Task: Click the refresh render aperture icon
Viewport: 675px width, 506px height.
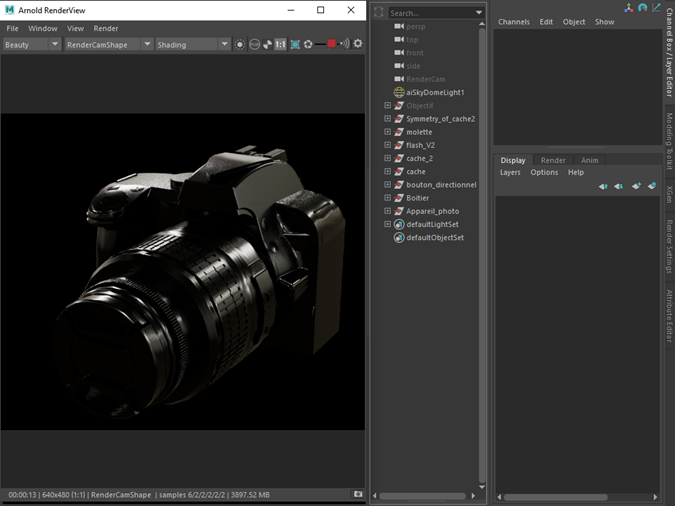Action: point(308,44)
